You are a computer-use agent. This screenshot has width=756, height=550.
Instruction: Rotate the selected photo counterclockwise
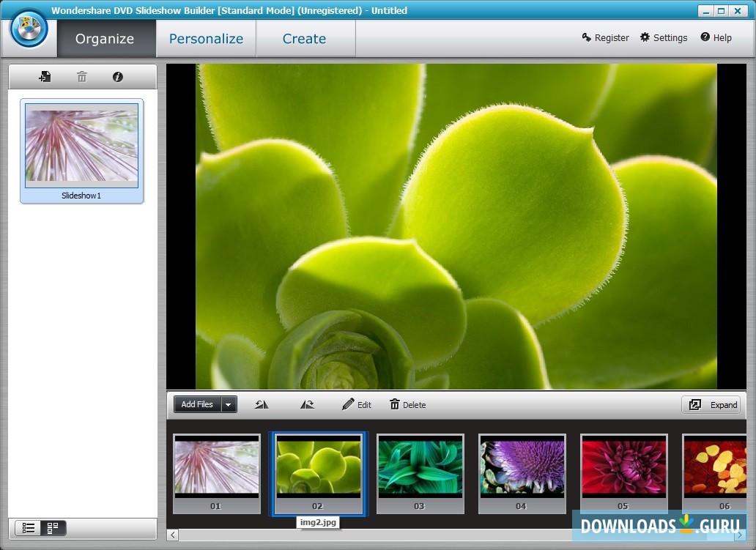pyautogui.click(x=261, y=404)
